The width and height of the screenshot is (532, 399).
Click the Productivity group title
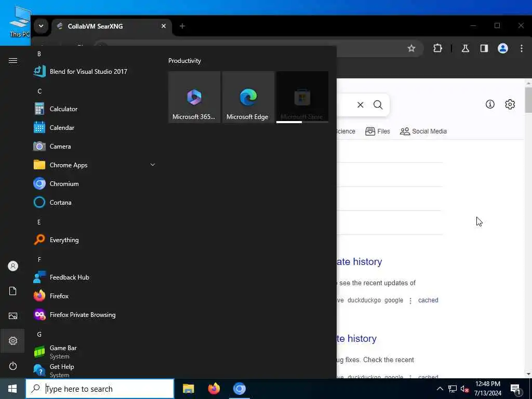tap(184, 61)
